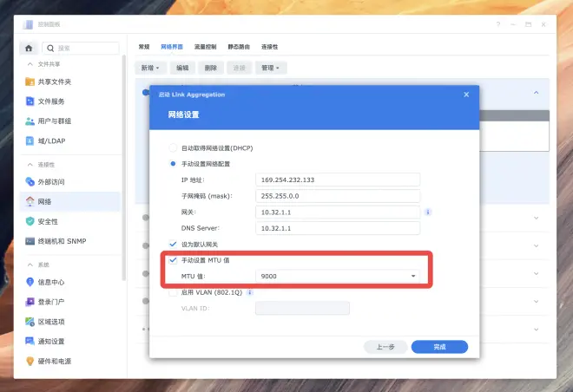Switch to the 流量控制 tab
This screenshot has height=392, width=573.
[x=206, y=47]
